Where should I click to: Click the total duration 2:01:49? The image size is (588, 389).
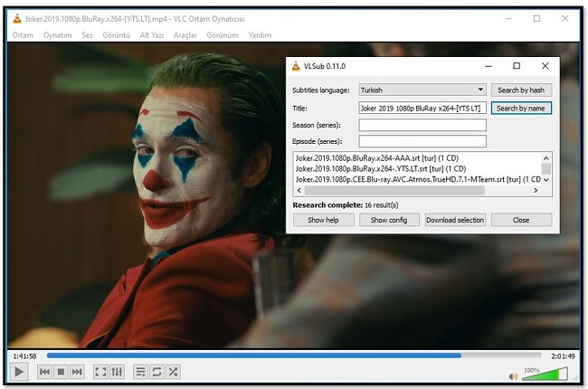[x=563, y=356]
